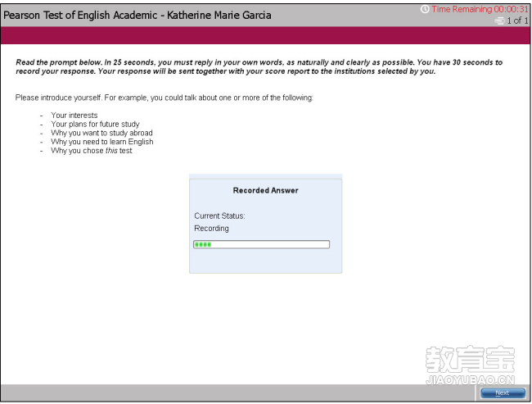Click the empty part of recording bar
Image resolution: width=532 pixels, height=404 pixels.
[x=270, y=244]
